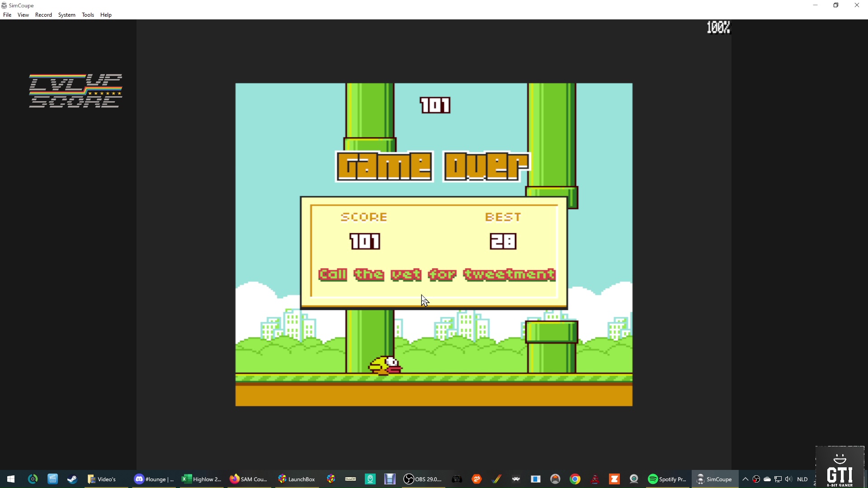The image size is (868, 488).
Task: Open Google Chrome from taskbar
Action: [575, 479]
